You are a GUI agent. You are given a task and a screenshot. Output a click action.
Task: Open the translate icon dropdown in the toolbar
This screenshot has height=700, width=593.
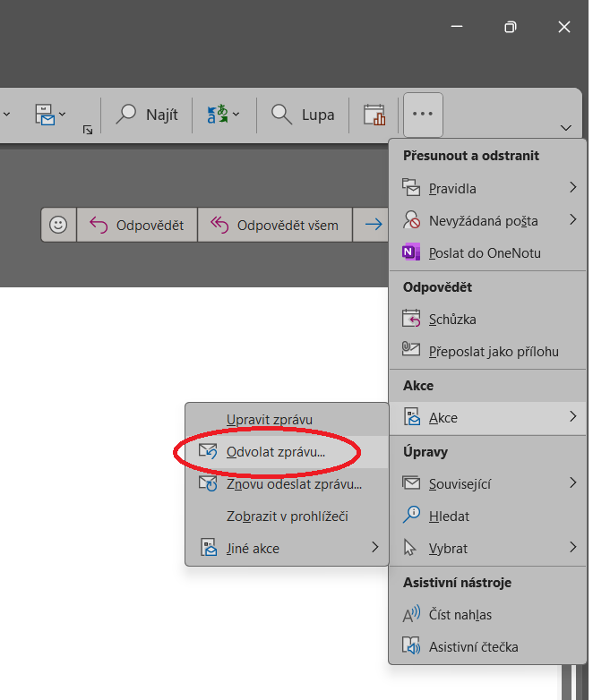(224, 115)
